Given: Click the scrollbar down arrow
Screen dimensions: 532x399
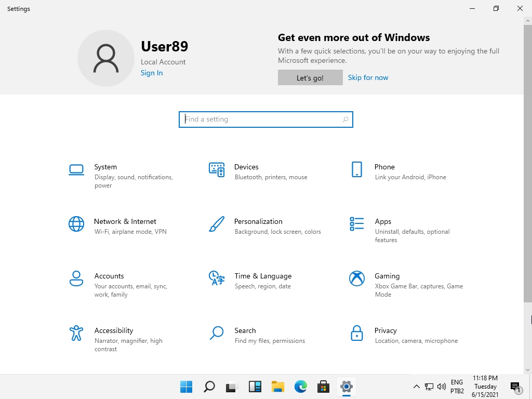Looking at the screenshot, I should tap(528, 370).
